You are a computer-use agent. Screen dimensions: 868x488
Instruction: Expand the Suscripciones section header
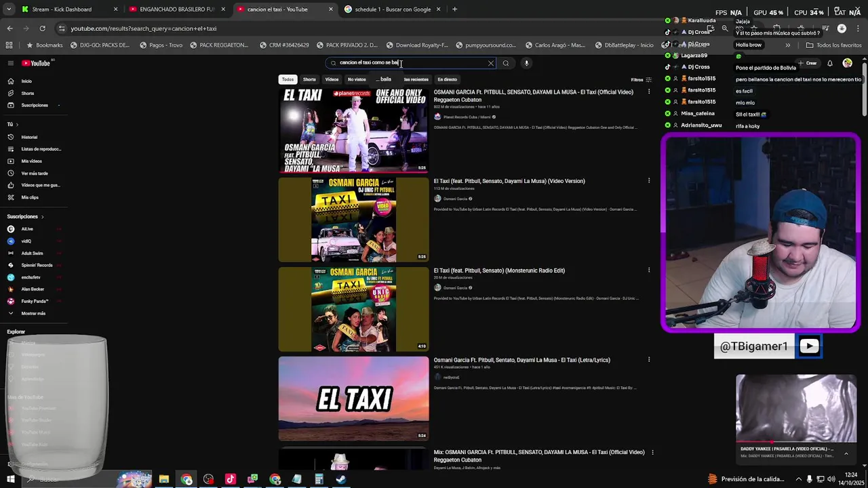pos(25,217)
